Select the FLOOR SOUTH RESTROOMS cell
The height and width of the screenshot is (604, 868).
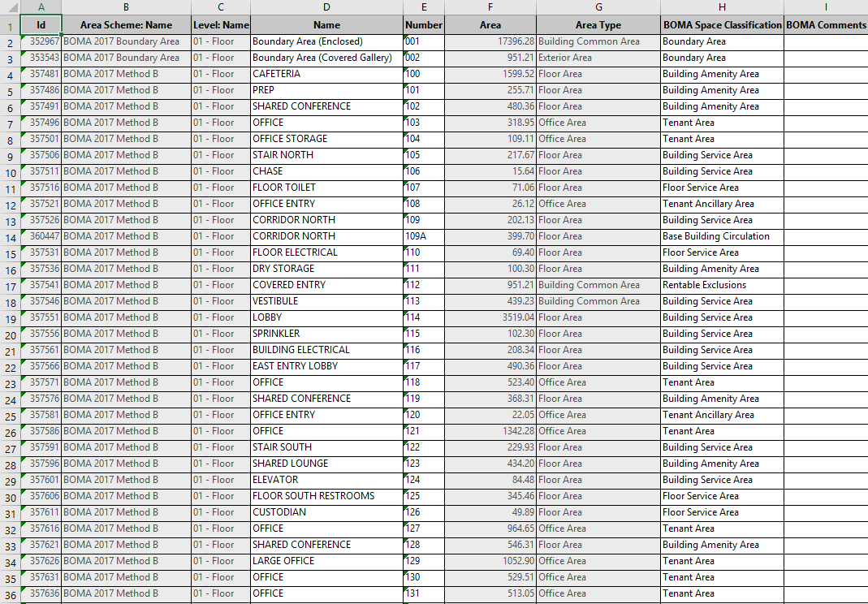pos(326,496)
